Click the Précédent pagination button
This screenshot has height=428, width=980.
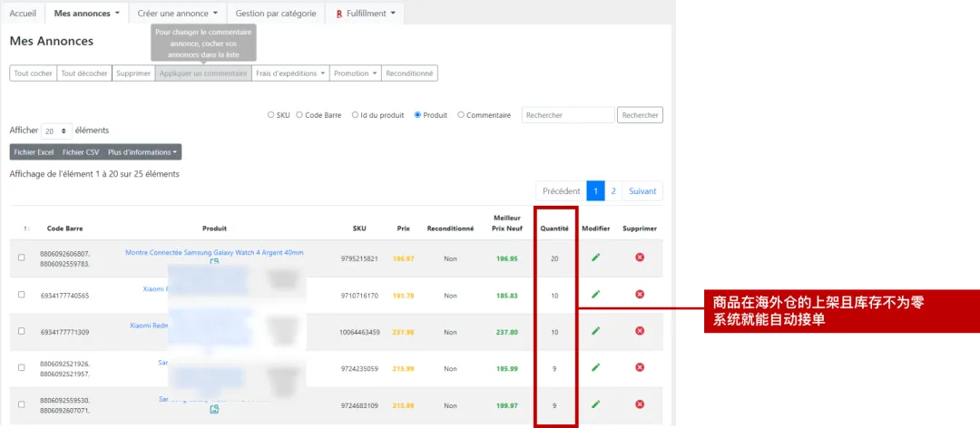[562, 191]
